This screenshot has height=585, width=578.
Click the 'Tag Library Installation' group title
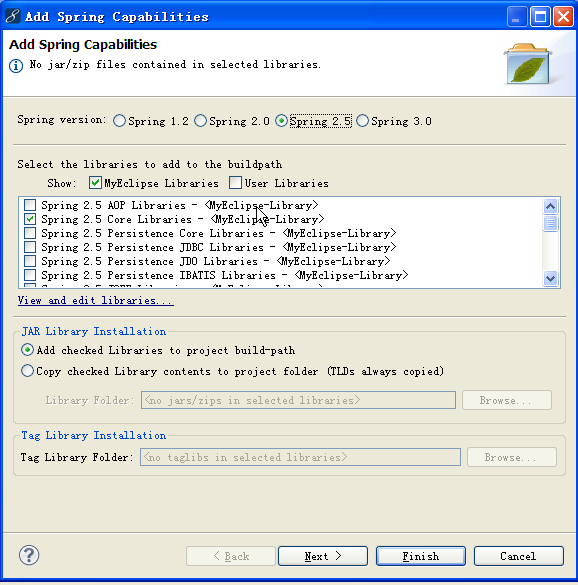(94, 435)
